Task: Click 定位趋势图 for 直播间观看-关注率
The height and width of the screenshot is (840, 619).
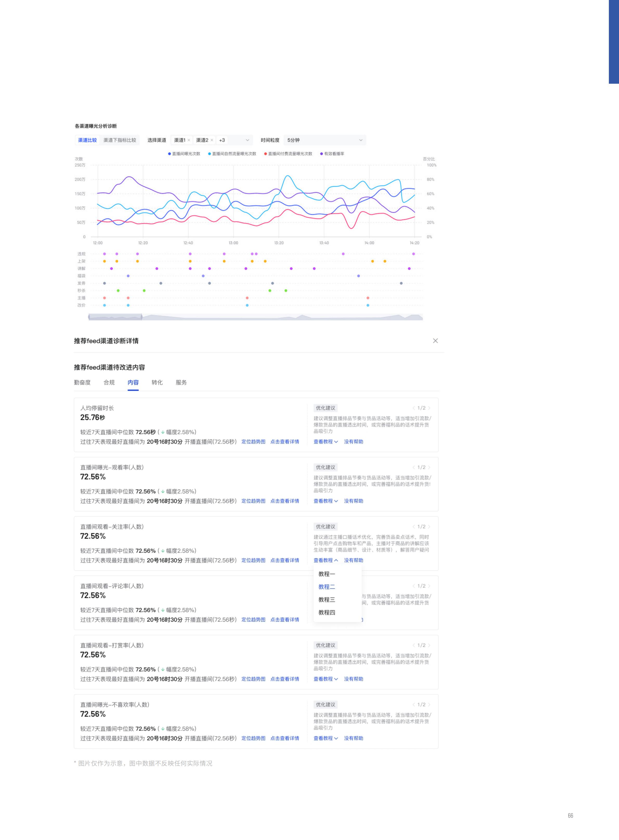Action: coord(253,560)
